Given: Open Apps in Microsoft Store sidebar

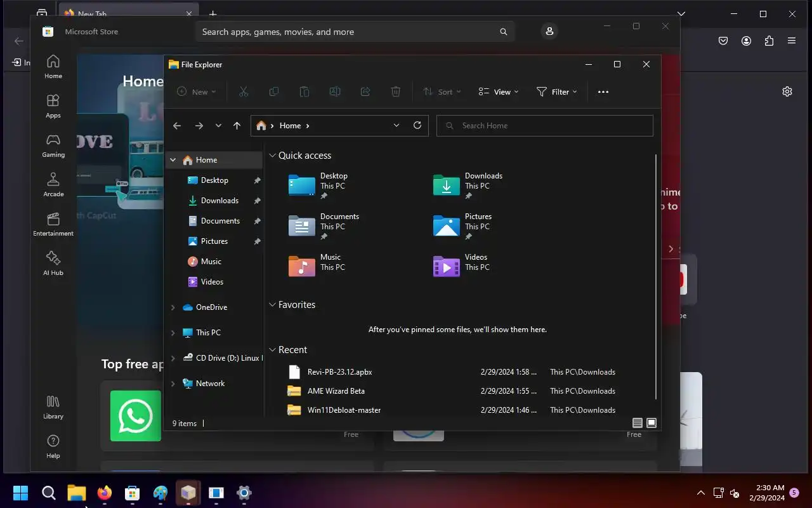Looking at the screenshot, I should click(53, 106).
